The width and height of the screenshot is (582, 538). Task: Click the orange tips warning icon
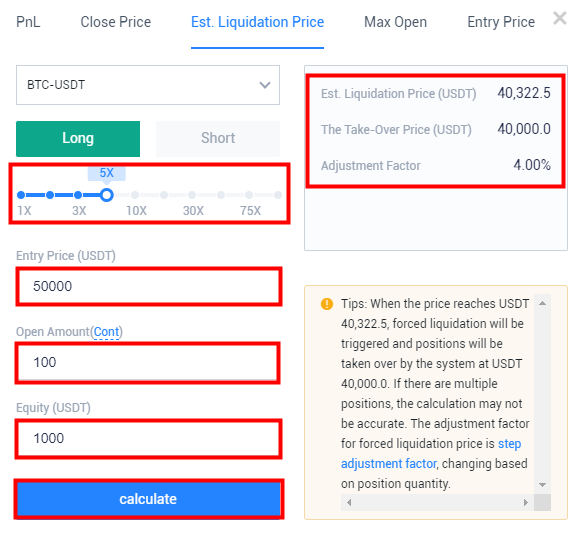click(x=327, y=304)
